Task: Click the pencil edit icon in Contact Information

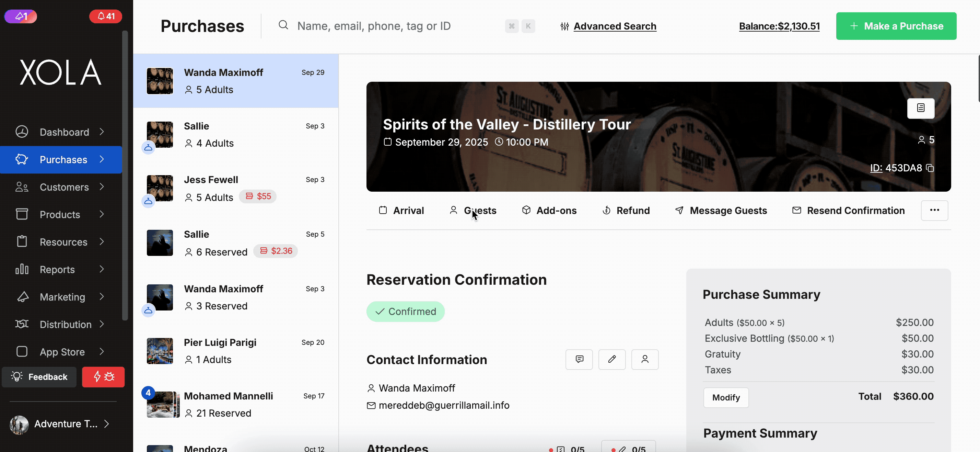Action: (611, 359)
